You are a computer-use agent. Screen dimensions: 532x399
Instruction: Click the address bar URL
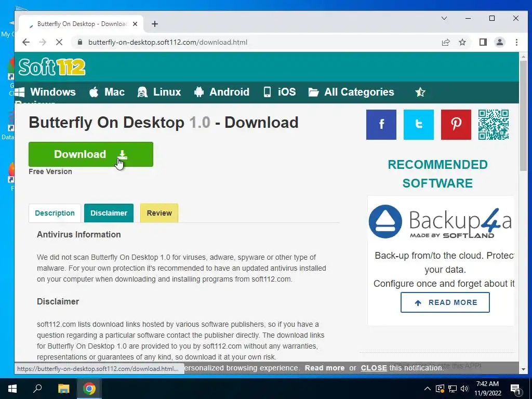click(168, 42)
